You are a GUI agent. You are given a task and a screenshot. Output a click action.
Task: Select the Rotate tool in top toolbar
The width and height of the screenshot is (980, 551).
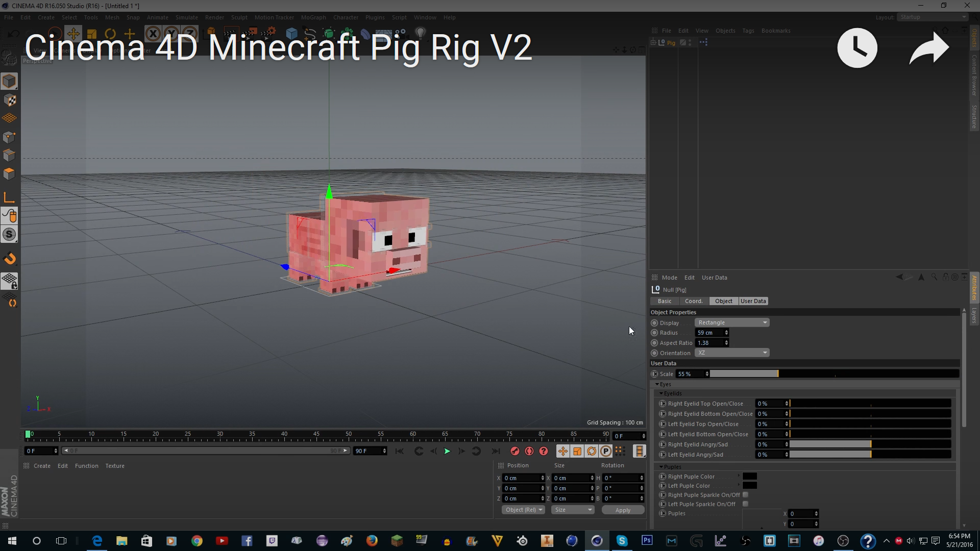[x=110, y=34]
